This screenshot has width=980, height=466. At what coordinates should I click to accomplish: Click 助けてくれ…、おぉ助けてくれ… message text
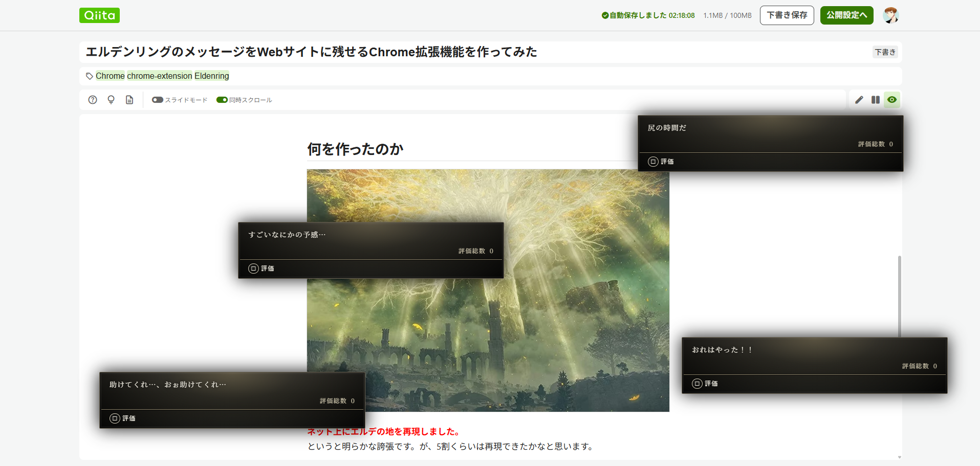pyautogui.click(x=168, y=385)
